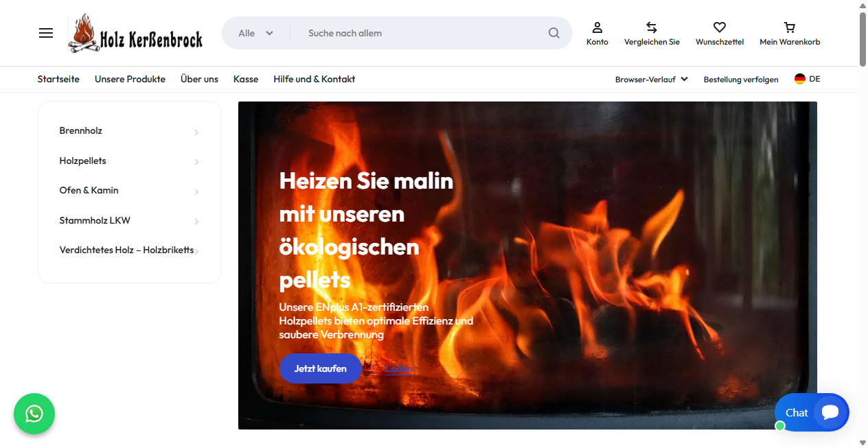Open the hamburger navigation menu

click(45, 32)
